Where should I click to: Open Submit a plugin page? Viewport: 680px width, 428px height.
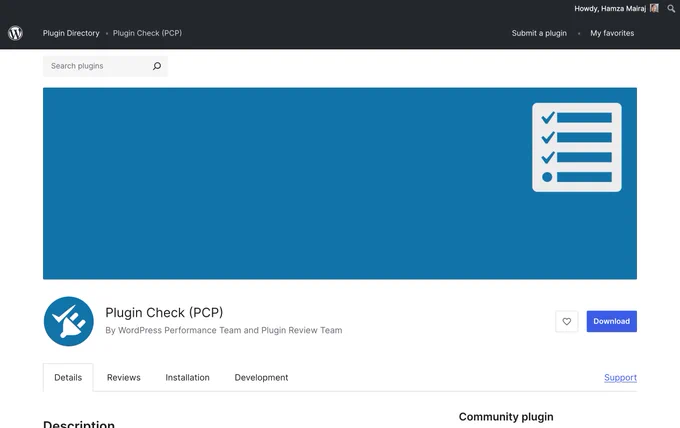[539, 33]
